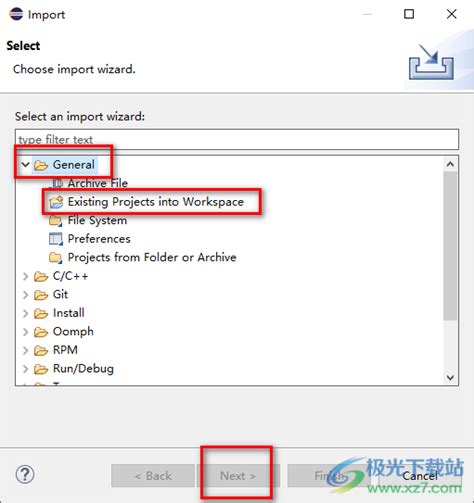Viewport: 474px width, 503px height.
Task: Click the File System folder icon
Action: pos(56,221)
